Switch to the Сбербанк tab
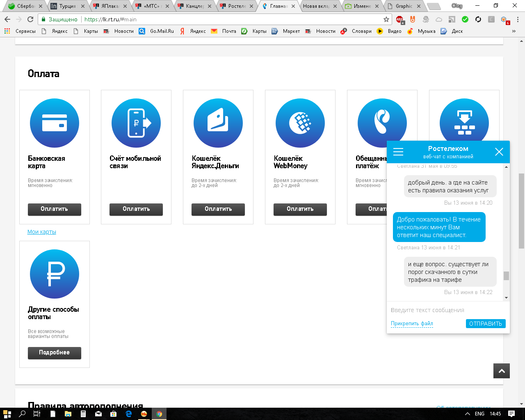The height and width of the screenshot is (420, 525). pos(25,6)
